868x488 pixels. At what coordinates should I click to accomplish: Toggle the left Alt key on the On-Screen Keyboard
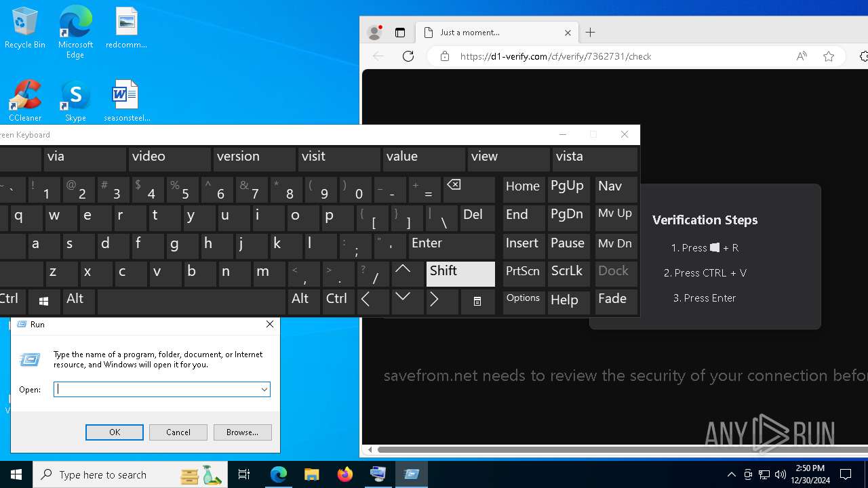pyautogui.click(x=79, y=301)
